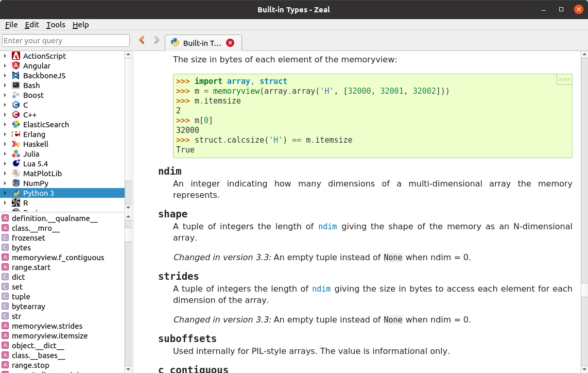This screenshot has width=588, height=373.
Task: Follow the ndim link in shape description
Action: tap(327, 227)
